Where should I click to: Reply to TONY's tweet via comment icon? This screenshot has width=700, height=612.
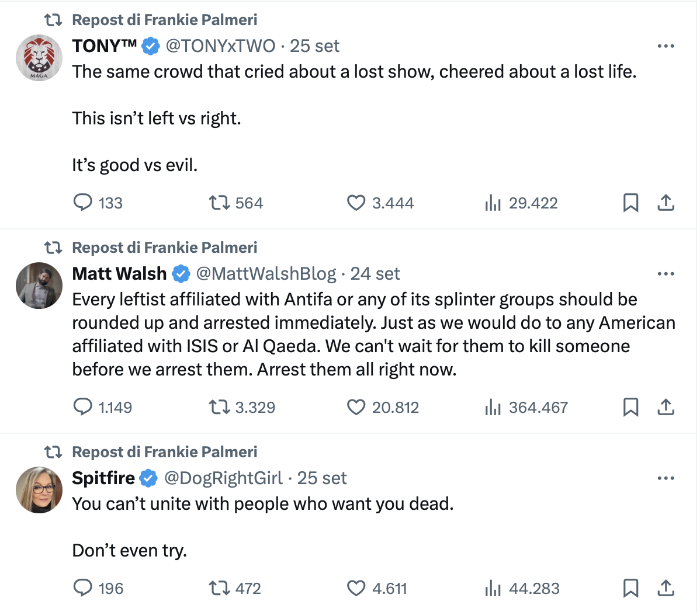[x=82, y=203]
